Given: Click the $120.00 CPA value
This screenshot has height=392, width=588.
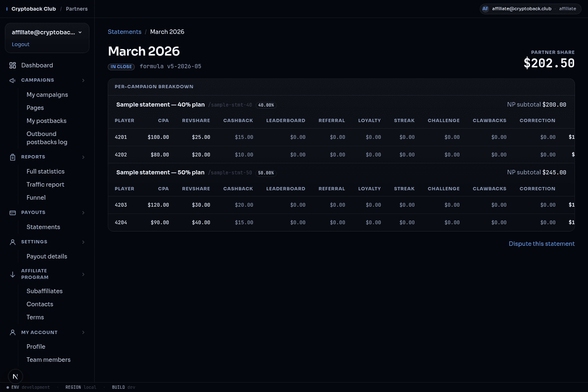Looking at the screenshot, I should click(x=158, y=205).
